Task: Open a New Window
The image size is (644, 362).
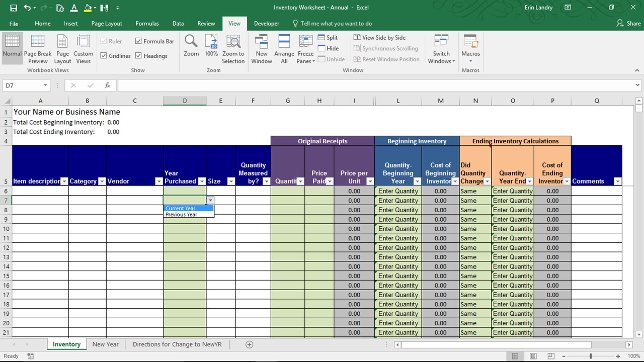Action: pyautogui.click(x=262, y=48)
